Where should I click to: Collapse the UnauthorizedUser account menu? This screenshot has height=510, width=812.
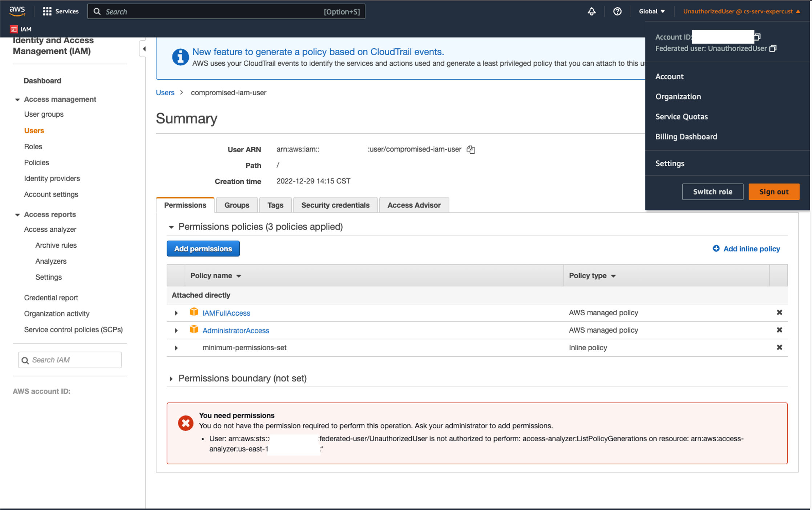click(x=742, y=11)
